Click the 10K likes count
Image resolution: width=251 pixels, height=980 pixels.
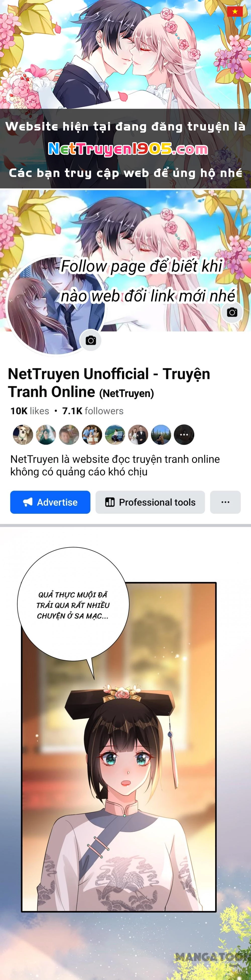30,411
